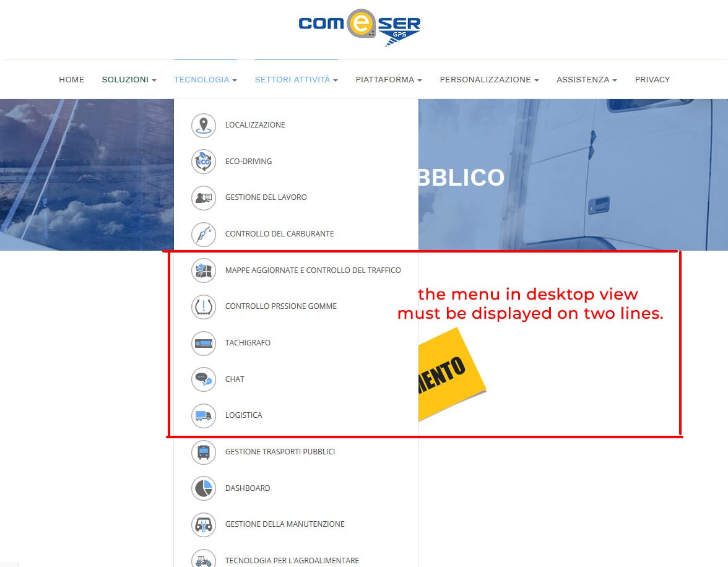
Task: Select the Tachigrafo text link
Action: [248, 343]
